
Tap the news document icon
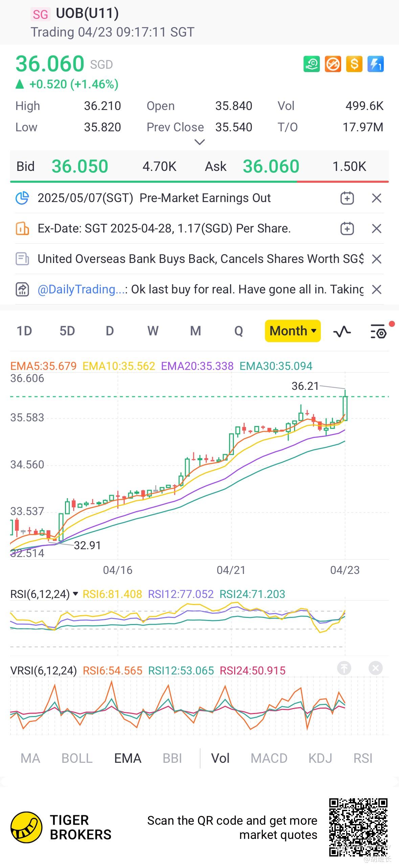(22, 259)
